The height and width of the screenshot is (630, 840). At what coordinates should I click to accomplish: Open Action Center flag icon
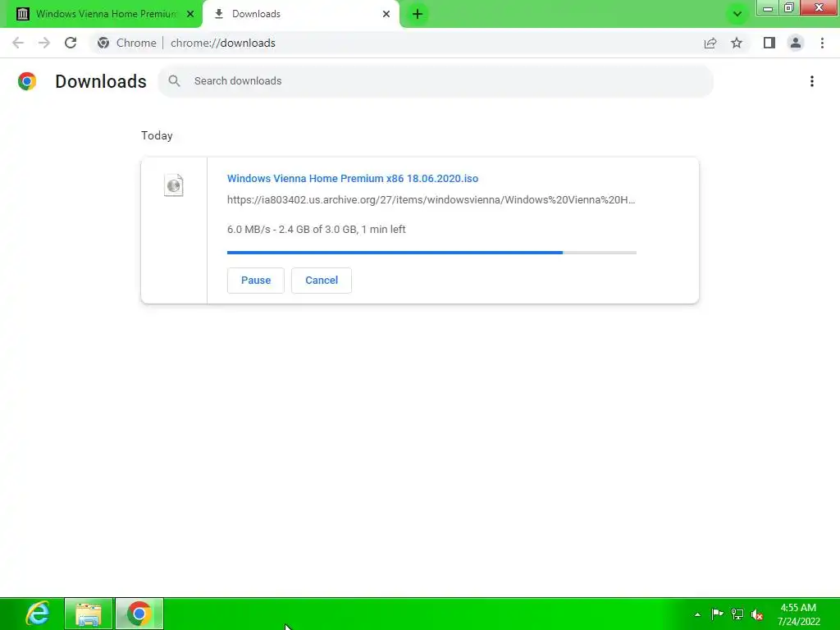(717, 614)
